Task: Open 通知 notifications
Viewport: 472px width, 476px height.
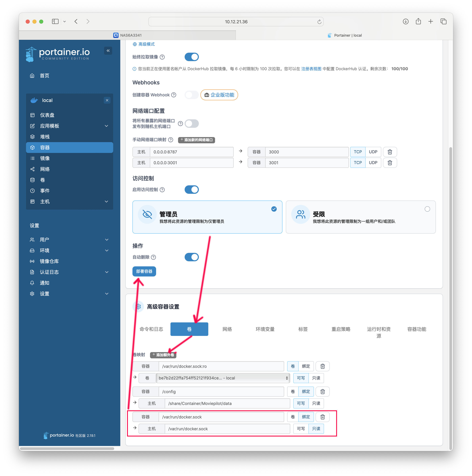Action: (x=44, y=283)
